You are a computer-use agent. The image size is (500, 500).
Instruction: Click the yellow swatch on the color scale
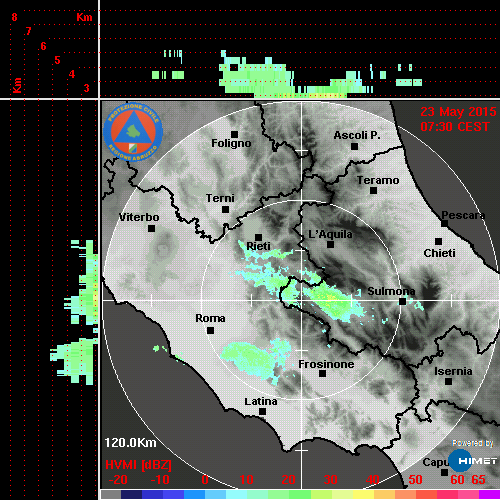point(363,495)
